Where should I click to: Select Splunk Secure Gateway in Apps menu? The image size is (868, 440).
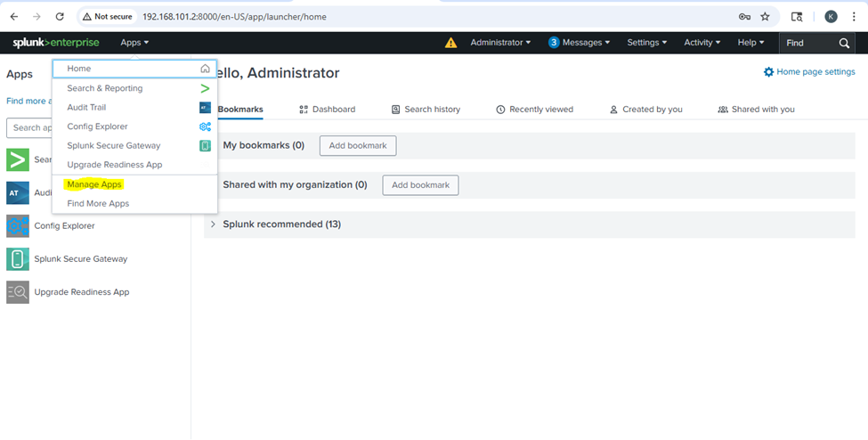134,146
